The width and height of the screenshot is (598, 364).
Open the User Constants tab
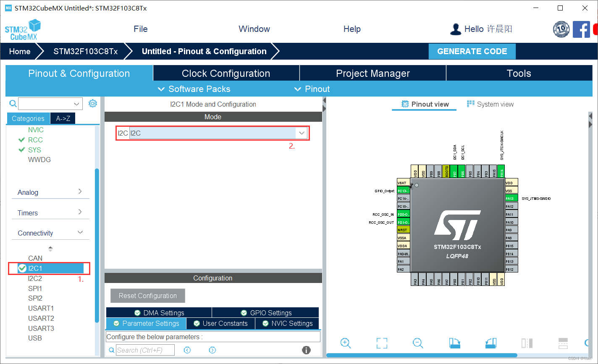220,323
